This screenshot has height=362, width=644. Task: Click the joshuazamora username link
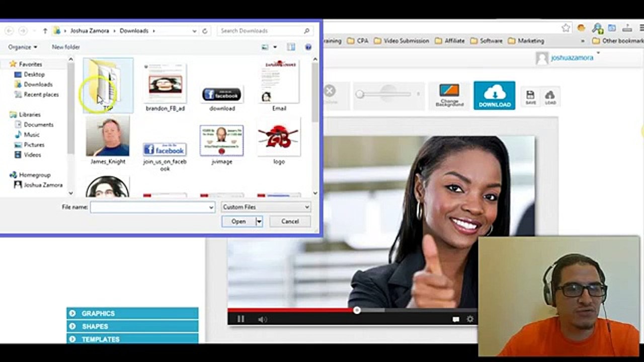572,58
